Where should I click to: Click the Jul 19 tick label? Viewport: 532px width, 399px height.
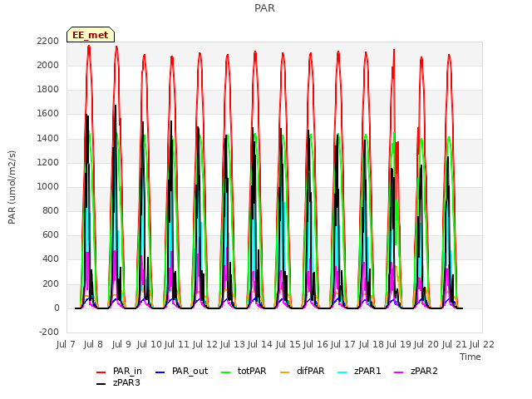[x=399, y=345]
